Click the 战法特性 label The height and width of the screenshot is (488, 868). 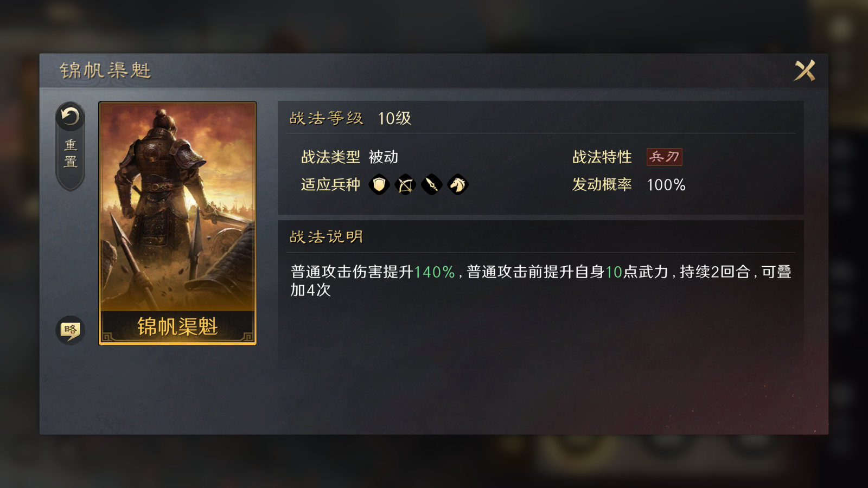pos(602,157)
